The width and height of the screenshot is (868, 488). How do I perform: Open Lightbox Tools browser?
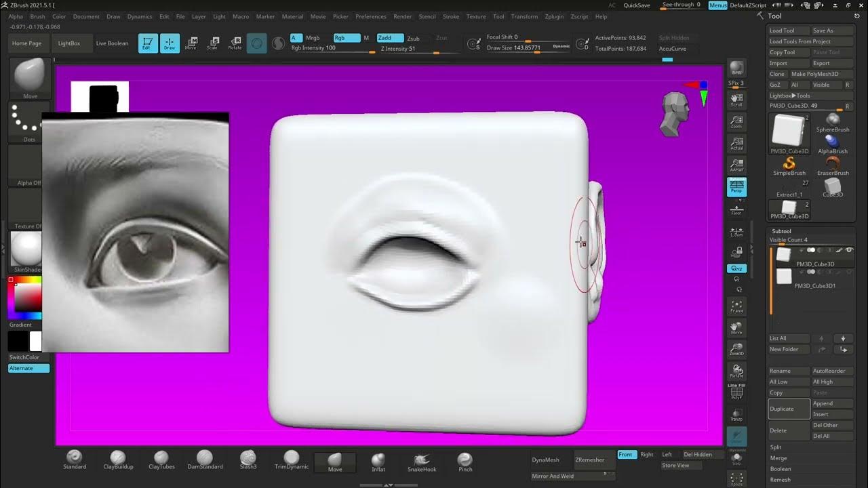pos(790,96)
